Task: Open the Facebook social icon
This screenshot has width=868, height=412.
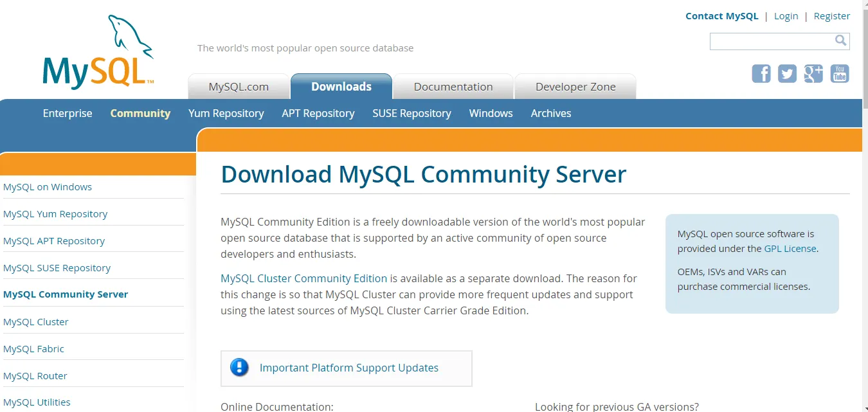Action: 761,74
